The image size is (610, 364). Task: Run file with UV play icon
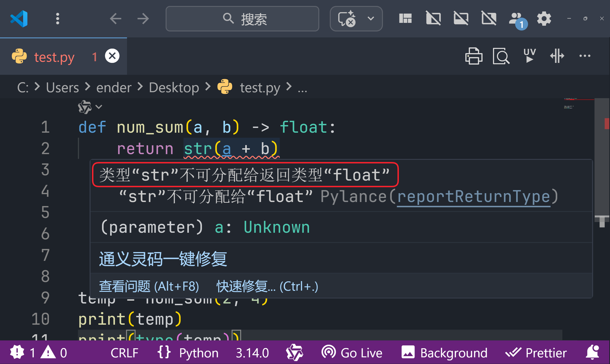tap(529, 56)
